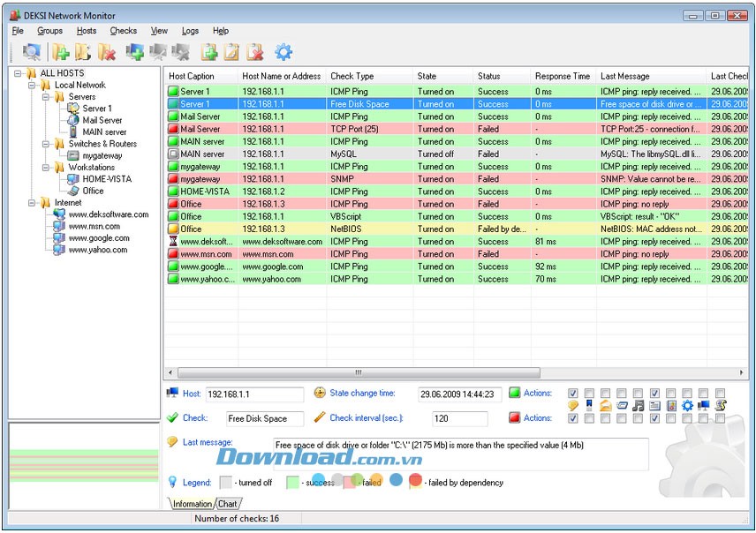Image resolution: width=756 pixels, height=533 pixels.
Task: Click the sound notification music note icon
Action: 638,405
